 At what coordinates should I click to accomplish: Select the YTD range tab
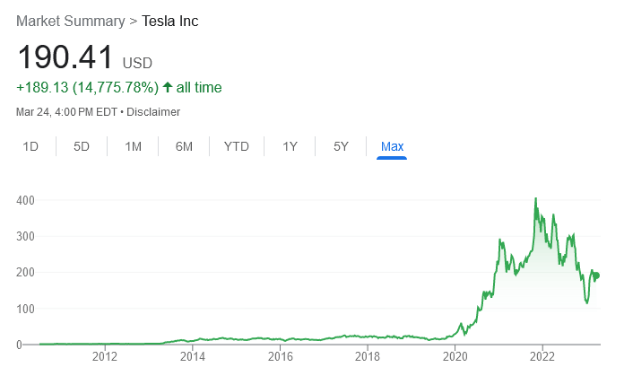236,147
